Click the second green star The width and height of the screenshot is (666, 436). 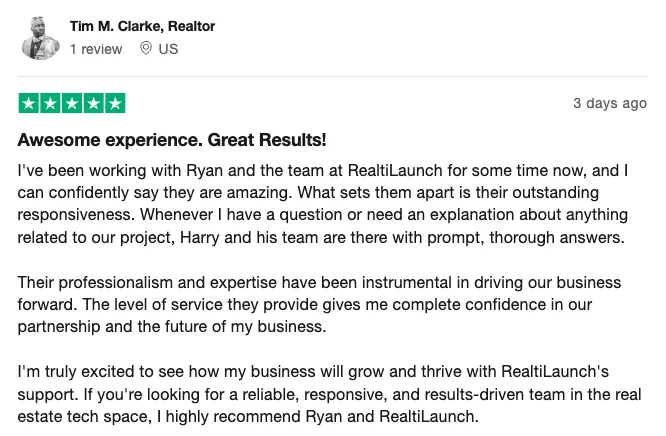(50, 103)
